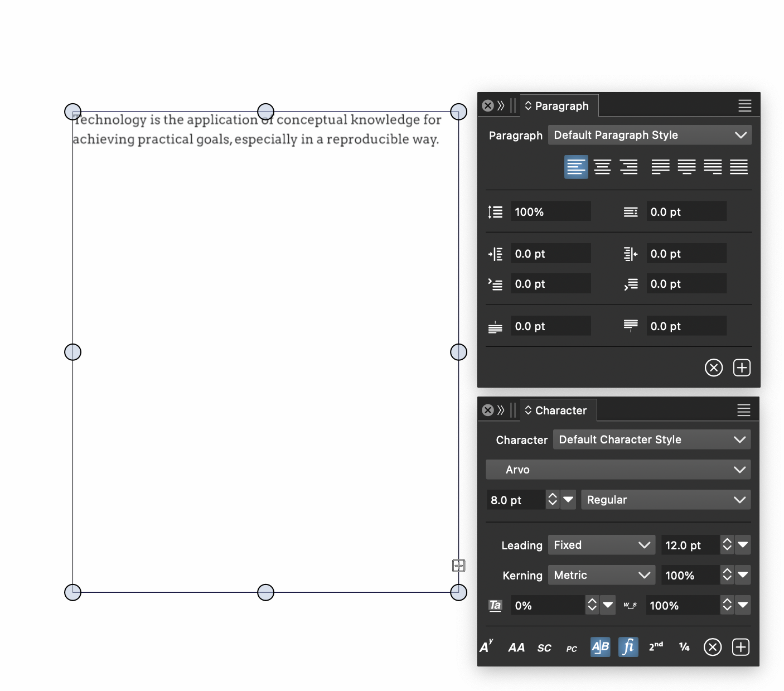Click the add character style plus icon
Viewport: 784px width, 691px height.
[x=741, y=647]
